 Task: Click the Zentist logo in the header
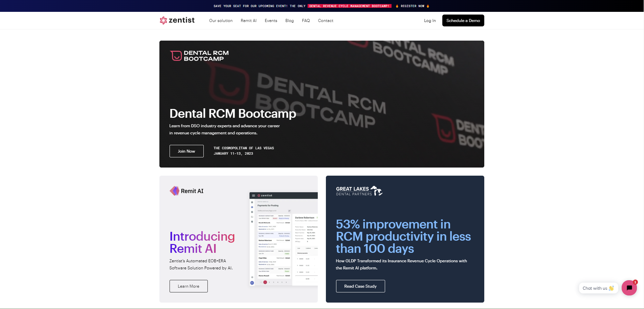[x=177, y=20]
